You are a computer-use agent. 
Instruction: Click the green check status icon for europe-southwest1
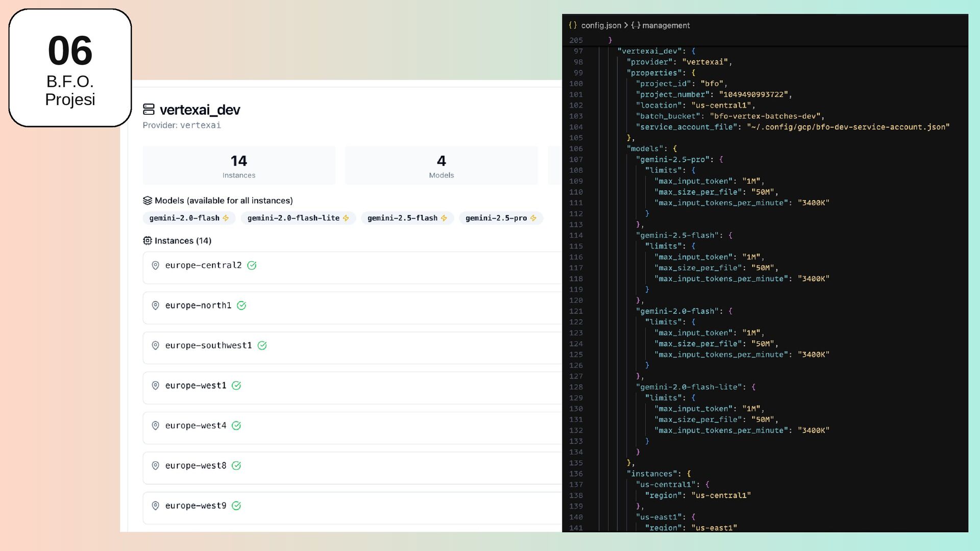[x=262, y=346]
